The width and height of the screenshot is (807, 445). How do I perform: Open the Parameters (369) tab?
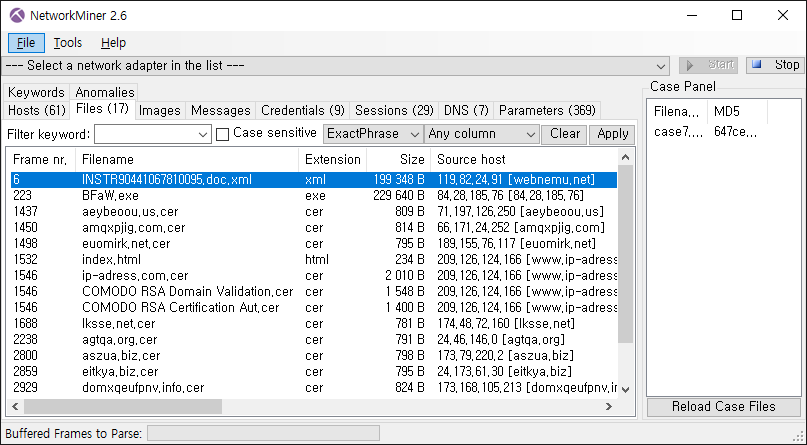(x=547, y=110)
